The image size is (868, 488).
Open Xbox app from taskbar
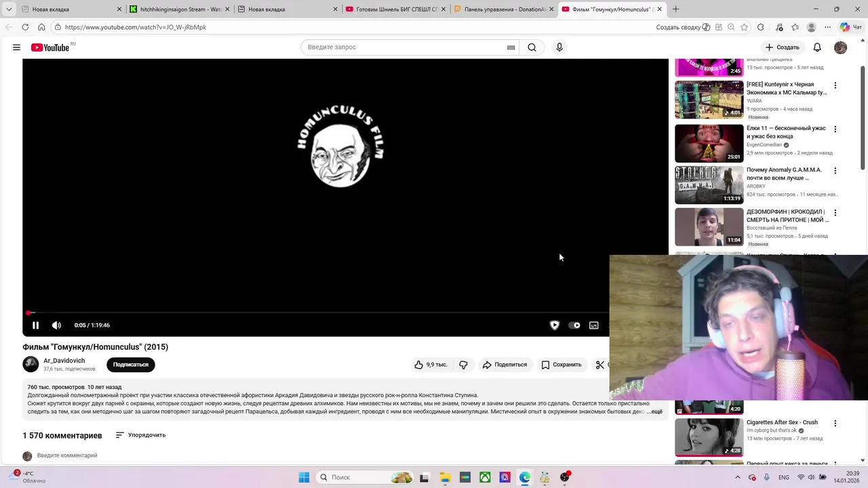click(486, 477)
